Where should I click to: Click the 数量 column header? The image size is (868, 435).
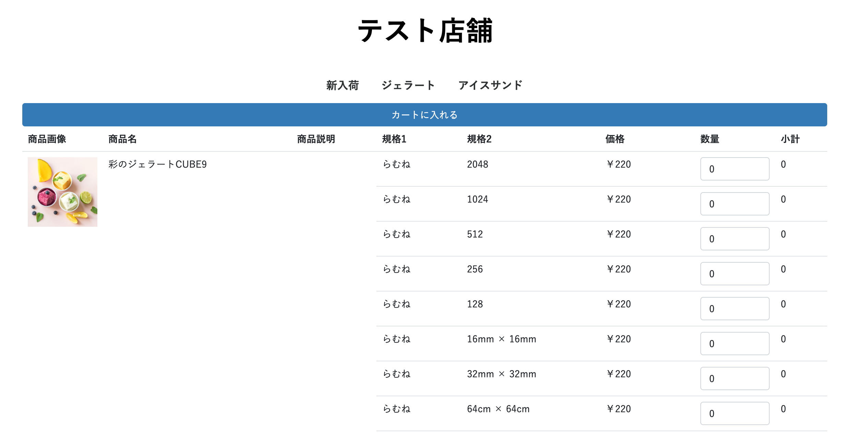(x=710, y=139)
